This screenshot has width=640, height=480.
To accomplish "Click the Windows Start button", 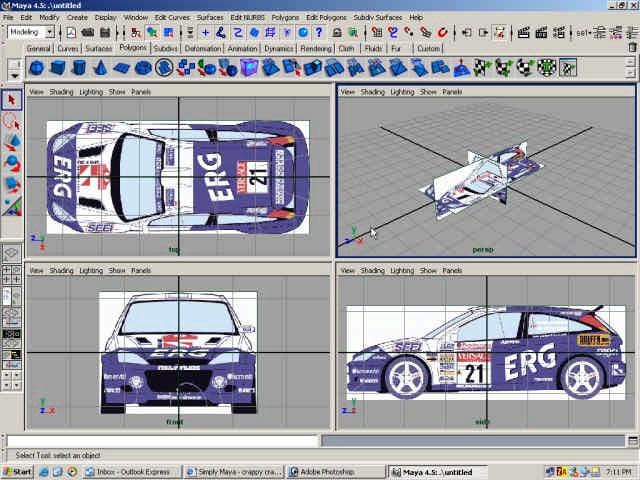I will (17, 471).
